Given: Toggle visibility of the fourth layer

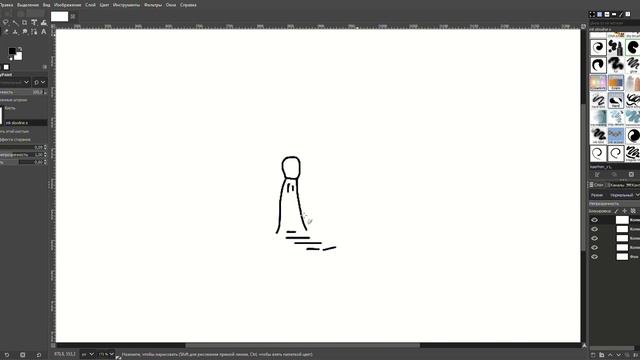Looking at the screenshot, I should [x=594, y=247].
